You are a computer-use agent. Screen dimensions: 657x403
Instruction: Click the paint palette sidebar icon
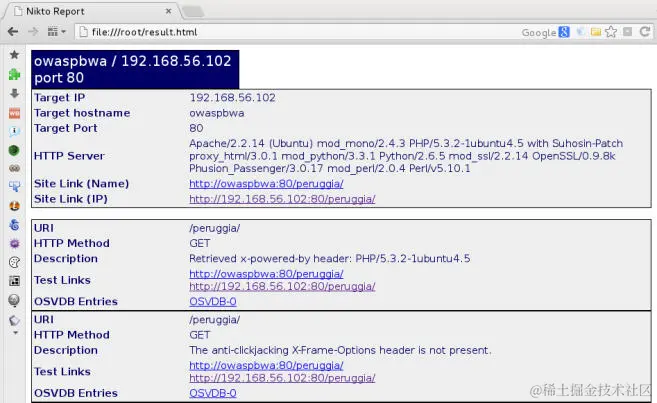pos(14,262)
